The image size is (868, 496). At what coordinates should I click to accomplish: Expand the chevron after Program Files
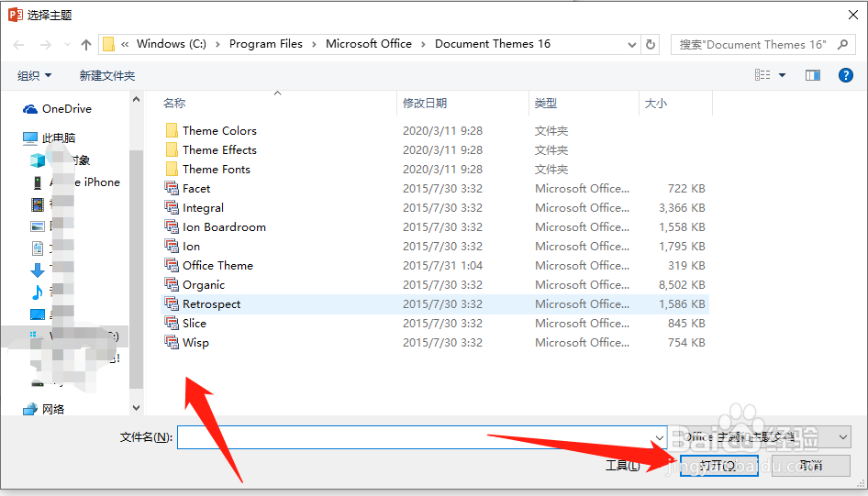[314, 45]
